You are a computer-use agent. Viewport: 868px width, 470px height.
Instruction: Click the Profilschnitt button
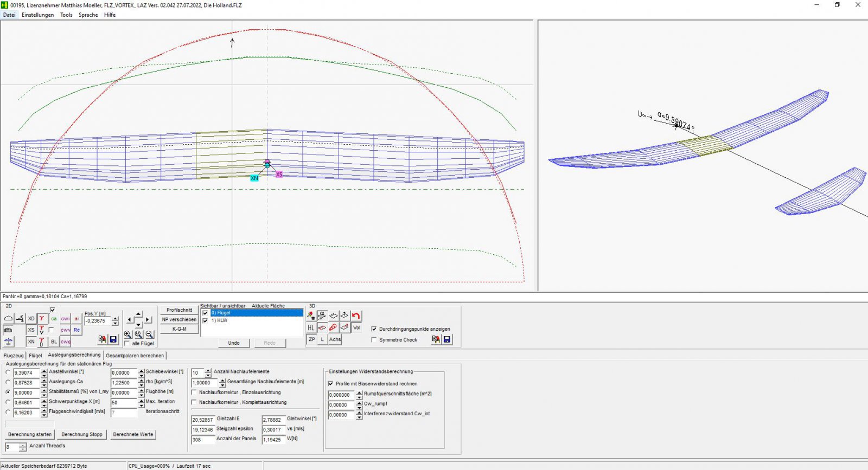click(x=179, y=310)
